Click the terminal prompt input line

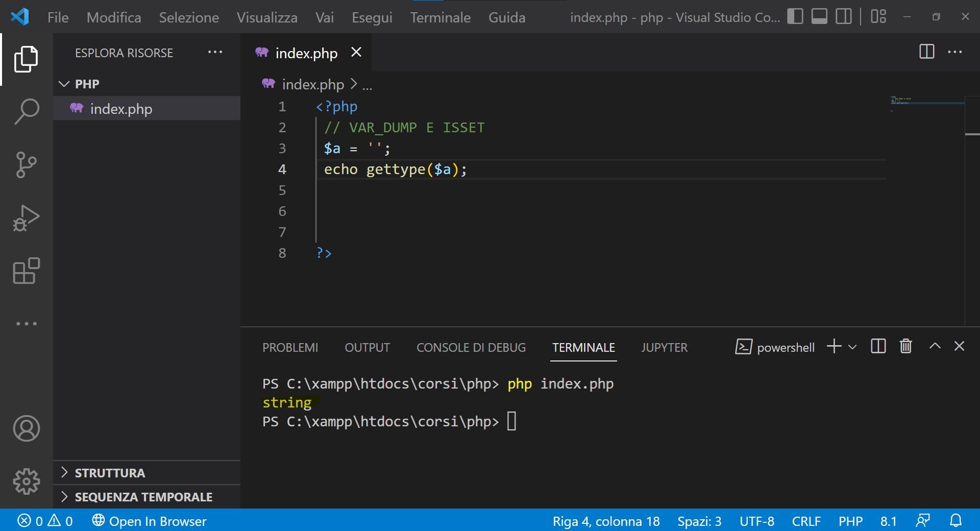click(389, 422)
